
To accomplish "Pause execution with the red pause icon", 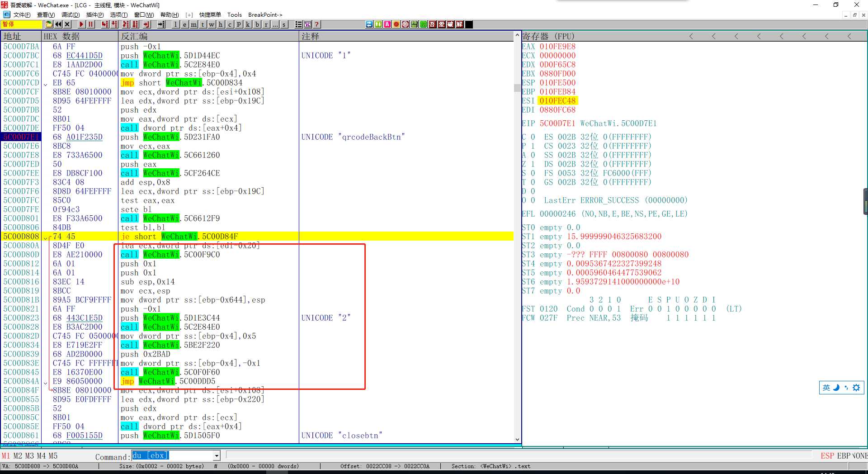I will (91, 24).
